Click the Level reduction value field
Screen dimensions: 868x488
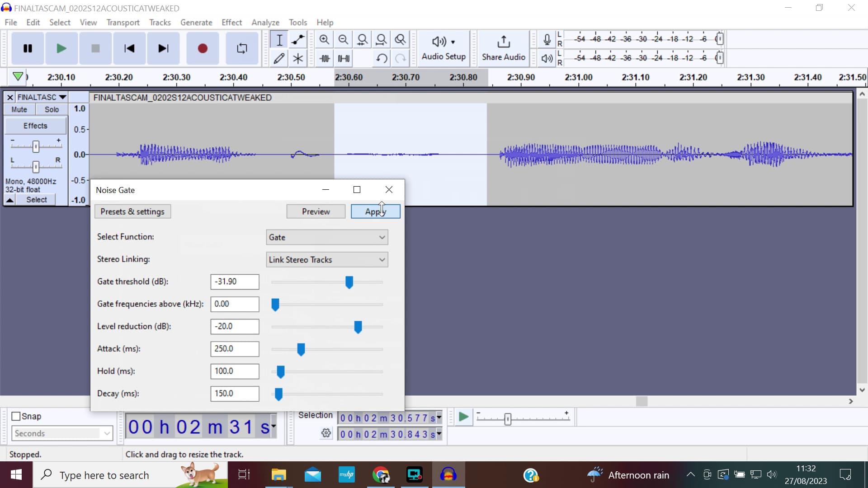click(x=235, y=326)
